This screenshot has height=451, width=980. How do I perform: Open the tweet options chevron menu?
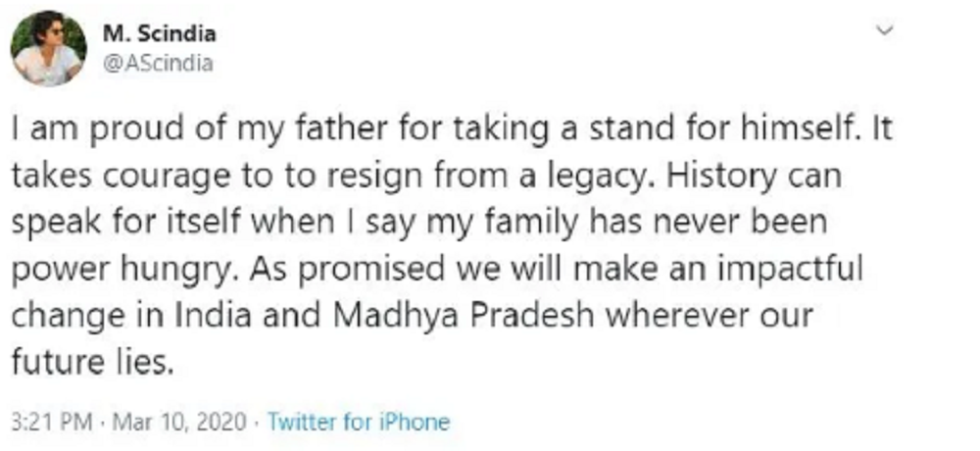coord(885,30)
